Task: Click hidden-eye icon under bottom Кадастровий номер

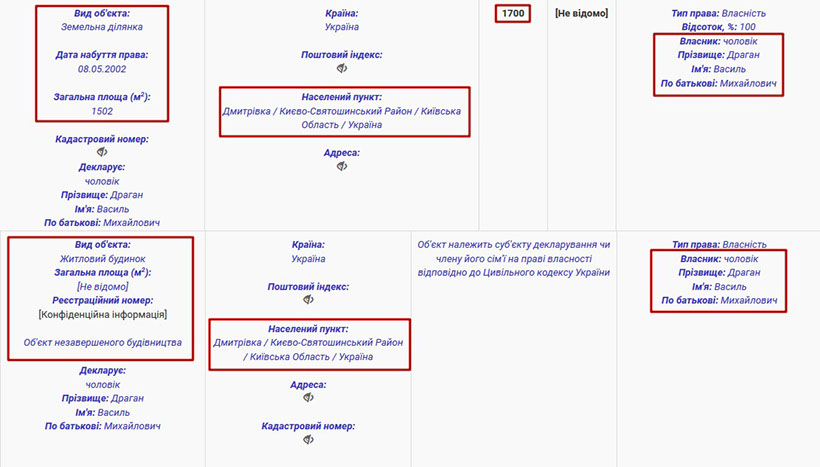Action: 308,439
